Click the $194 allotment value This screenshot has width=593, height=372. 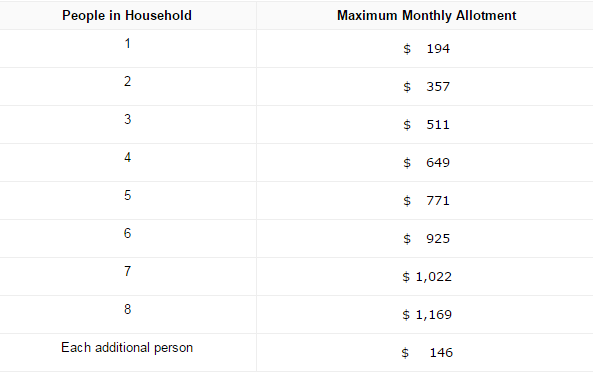click(427, 49)
